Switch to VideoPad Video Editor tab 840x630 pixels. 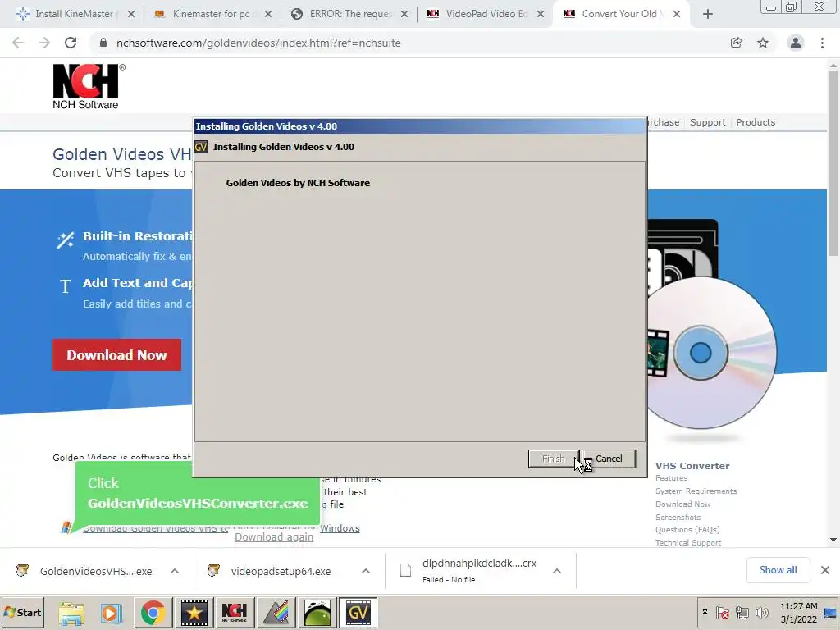tap(486, 14)
